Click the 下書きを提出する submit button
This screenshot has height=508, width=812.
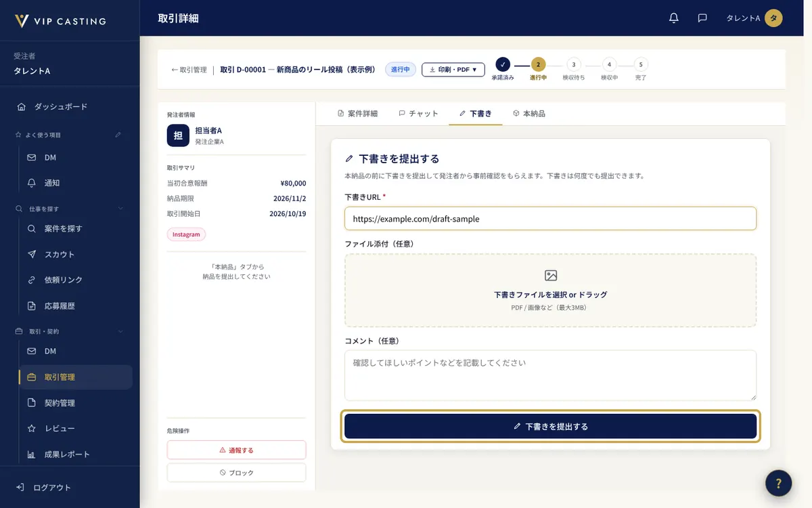tap(550, 427)
